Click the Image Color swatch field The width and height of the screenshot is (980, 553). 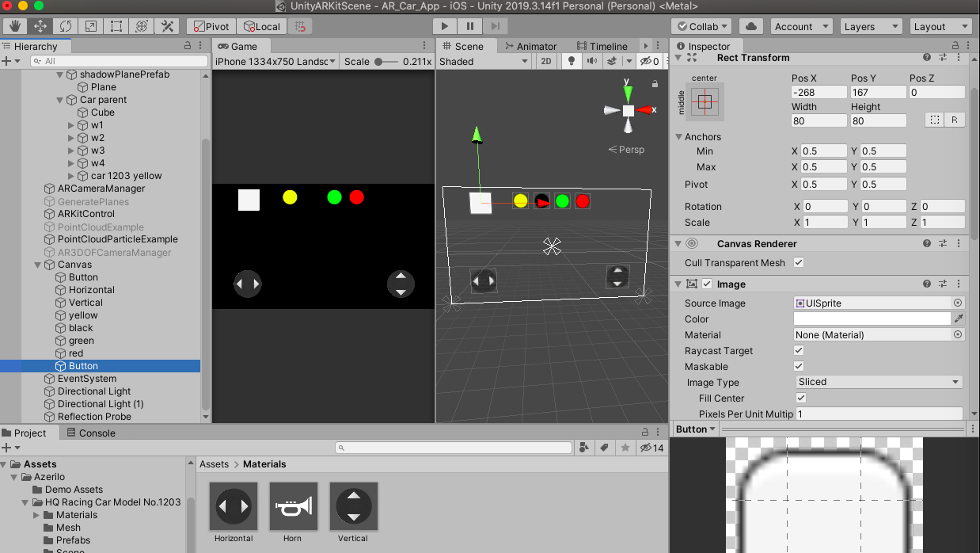pyautogui.click(x=872, y=318)
